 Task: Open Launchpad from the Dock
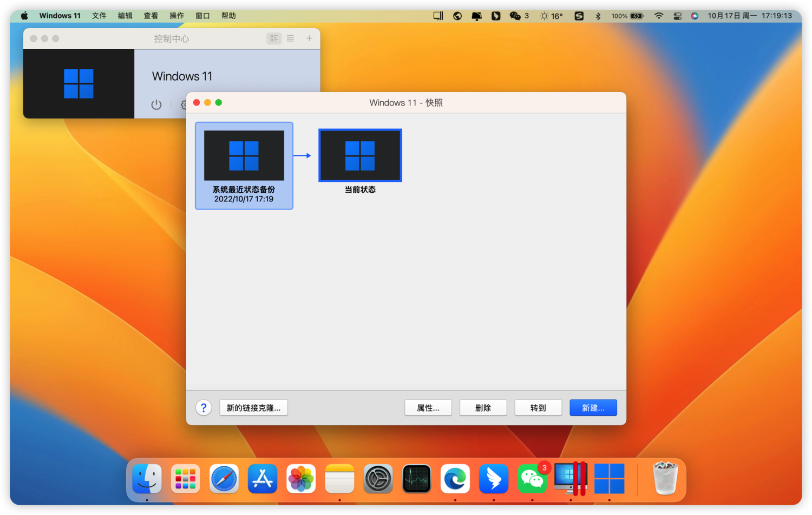(x=185, y=479)
